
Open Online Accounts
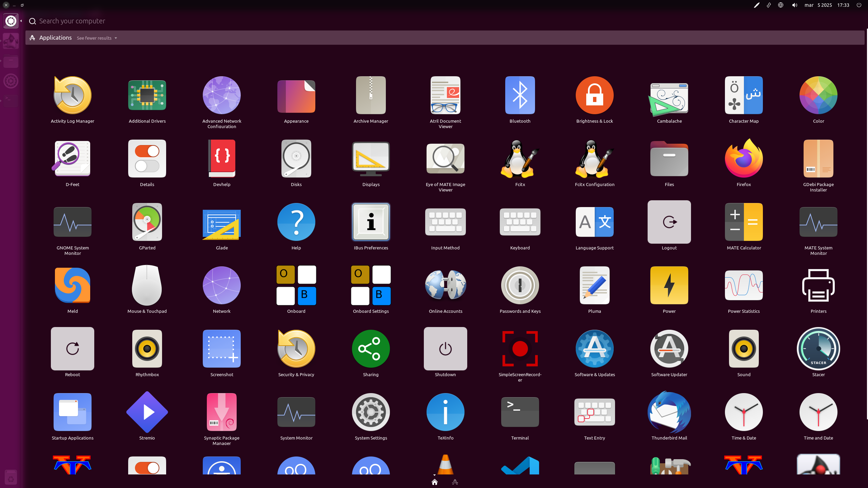[x=445, y=285]
